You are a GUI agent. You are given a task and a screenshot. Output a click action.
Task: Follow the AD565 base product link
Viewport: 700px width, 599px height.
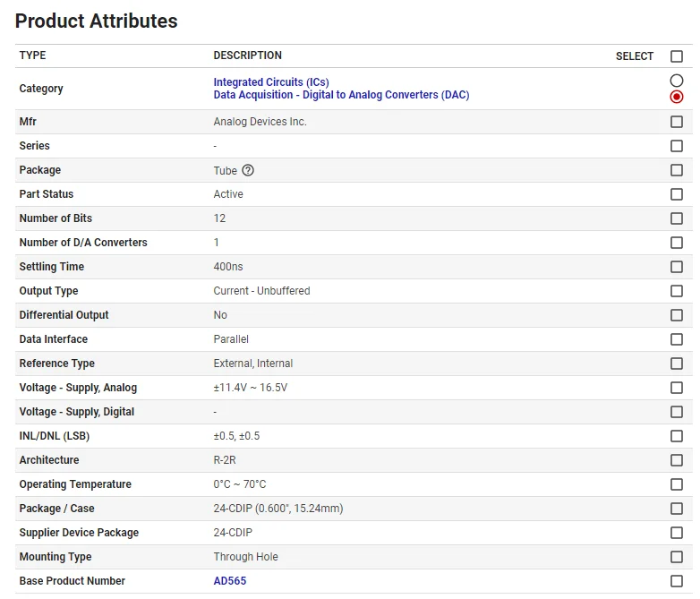tap(230, 581)
